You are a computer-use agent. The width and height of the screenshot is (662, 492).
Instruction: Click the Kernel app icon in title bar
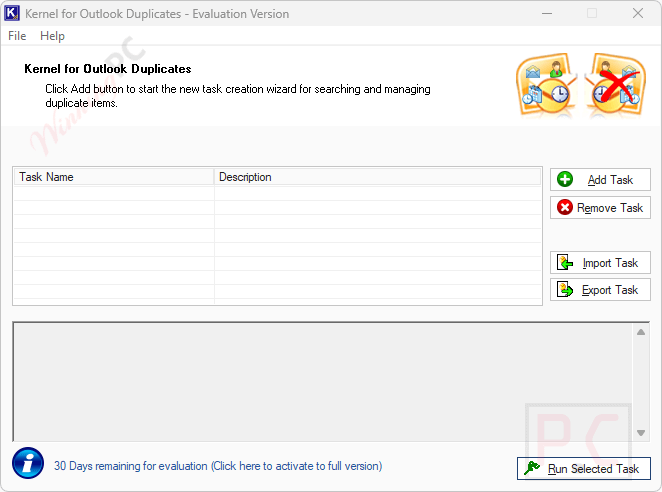11,13
